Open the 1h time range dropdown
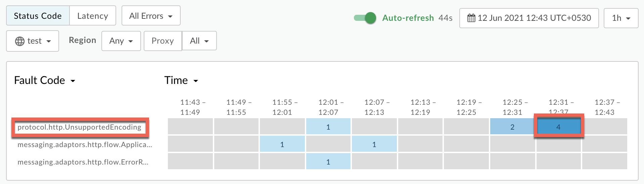The image size is (644, 184). click(620, 18)
